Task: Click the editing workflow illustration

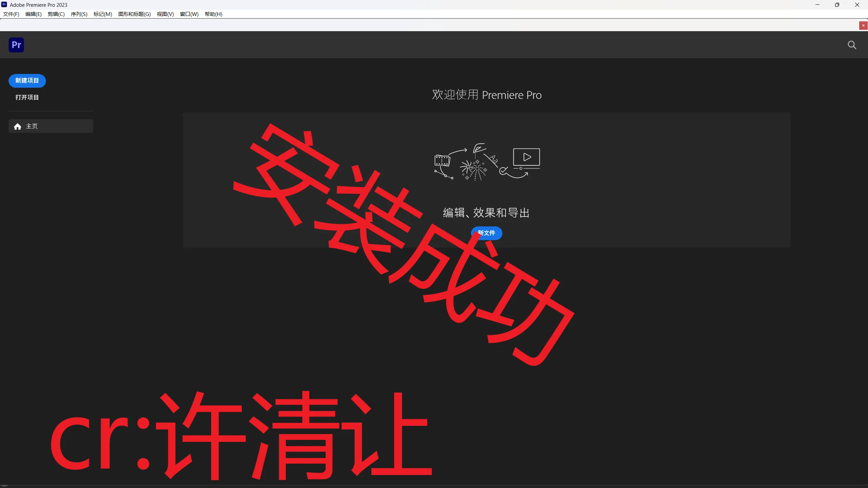Action: [x=487, y=162]
